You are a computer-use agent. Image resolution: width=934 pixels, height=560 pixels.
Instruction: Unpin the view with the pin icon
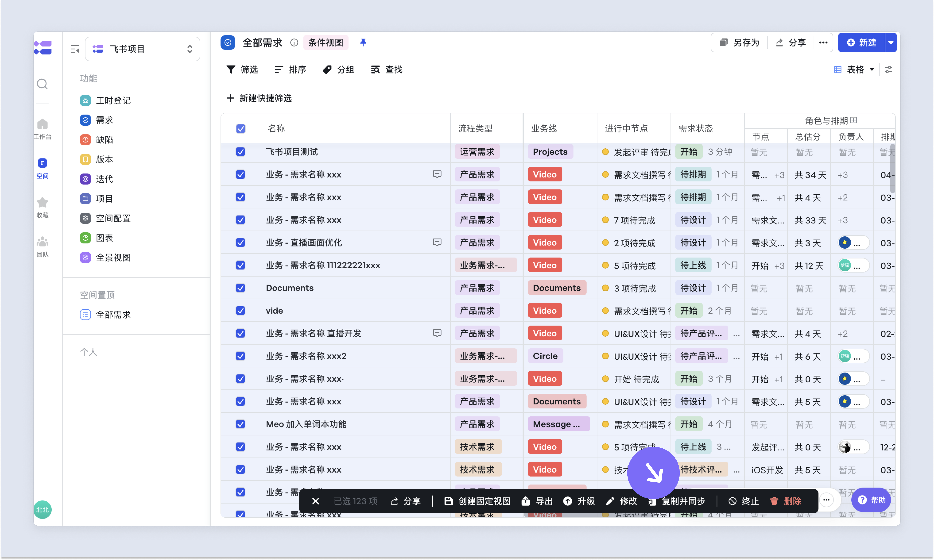pos(363,43)
